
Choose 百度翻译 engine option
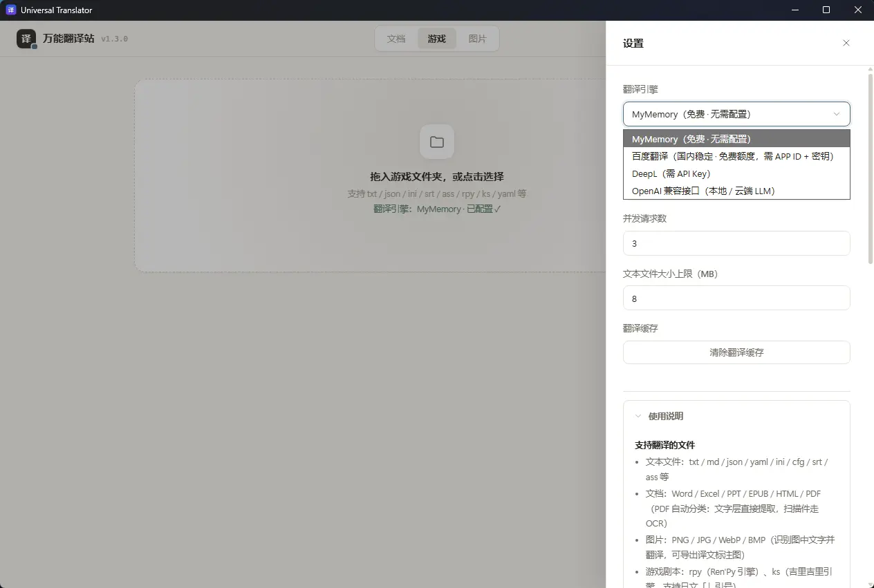click(x=736, y=156)
